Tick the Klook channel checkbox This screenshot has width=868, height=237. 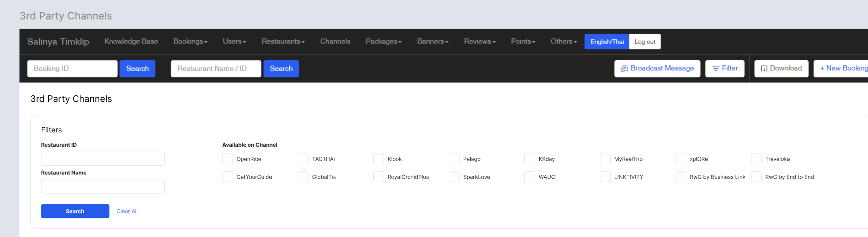[379, 159]
